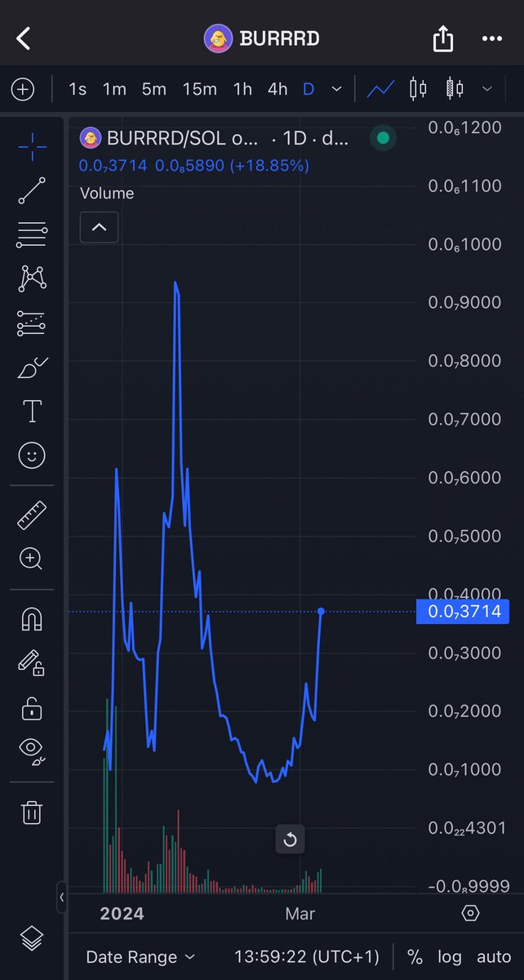Select the hollow candles chart style
This screenshot has height=980, width=524.
tap(455, 89)
